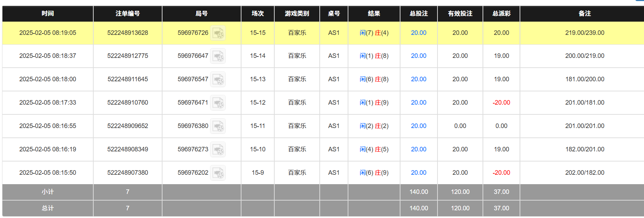Play the replay icon for game 596976647

[218, 56]
